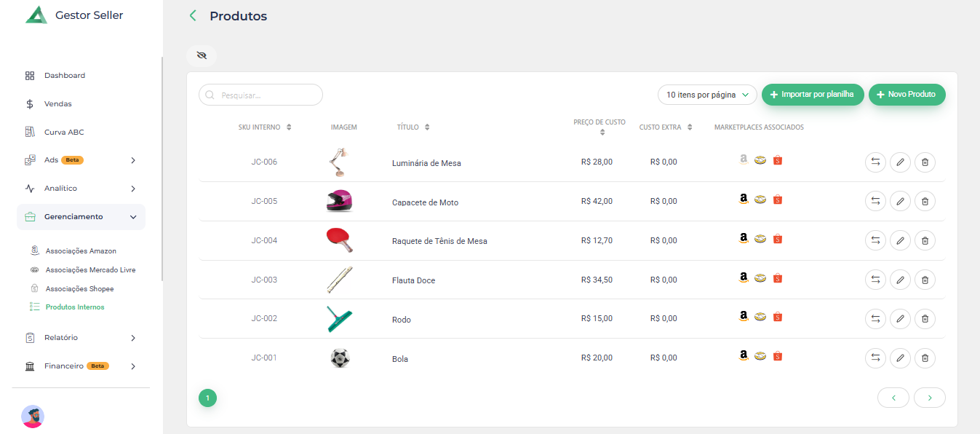Toggle the hidden-eye visibility button
Viewport: 980px width, 434px height.
pyautogui.click(x=202, y=55)
